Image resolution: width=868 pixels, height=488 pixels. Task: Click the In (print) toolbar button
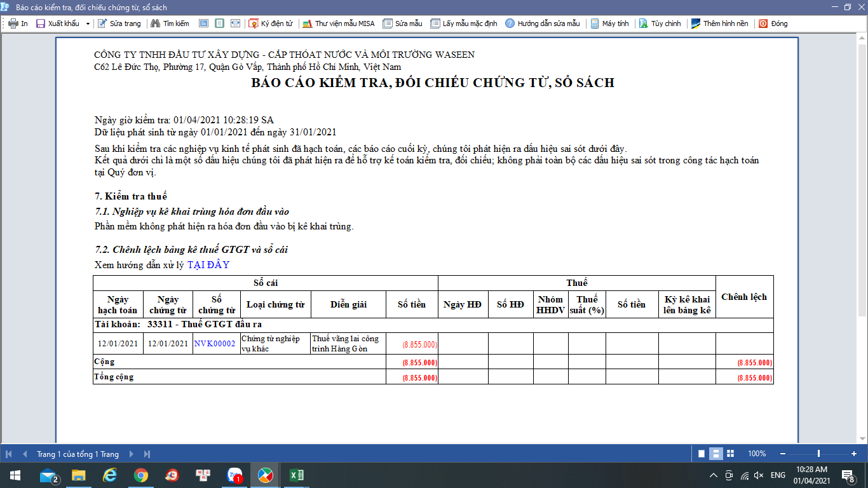click(x=18, y=24)
